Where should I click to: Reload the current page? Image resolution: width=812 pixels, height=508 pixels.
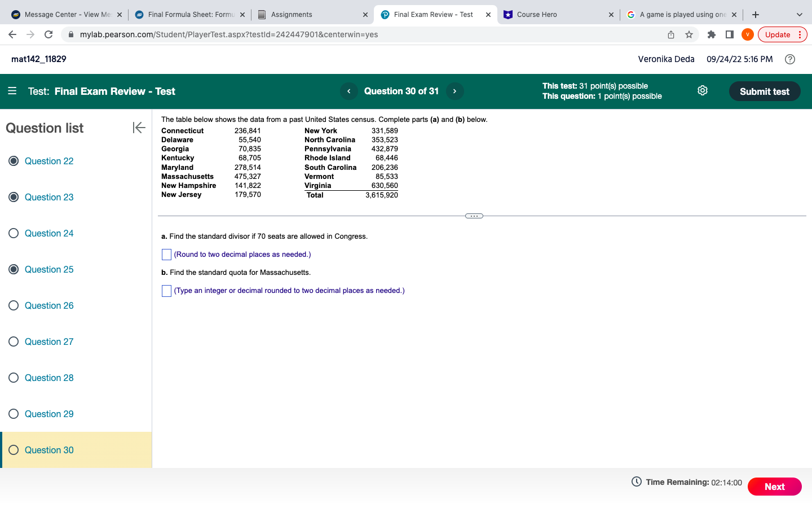[x=48, y=34]
